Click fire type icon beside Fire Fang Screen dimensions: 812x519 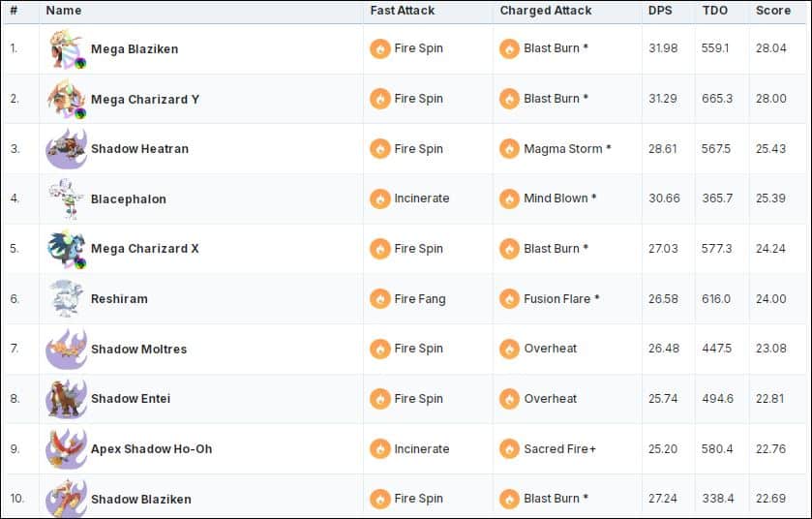click(380, 299)
